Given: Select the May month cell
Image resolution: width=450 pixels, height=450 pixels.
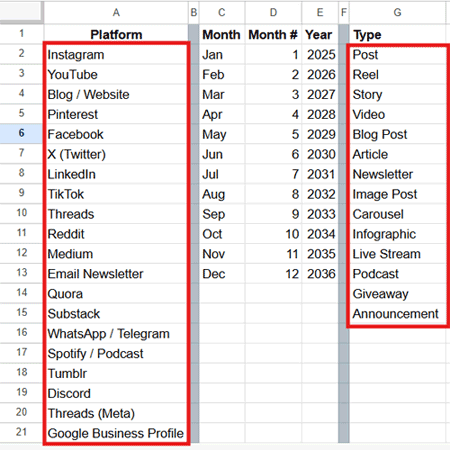Looking at the screenshot, I should pos(222,134).
